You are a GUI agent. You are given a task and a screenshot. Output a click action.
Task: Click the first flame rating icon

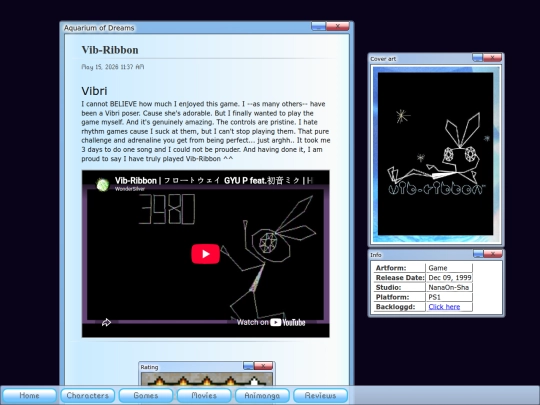[x=159, y=381]
